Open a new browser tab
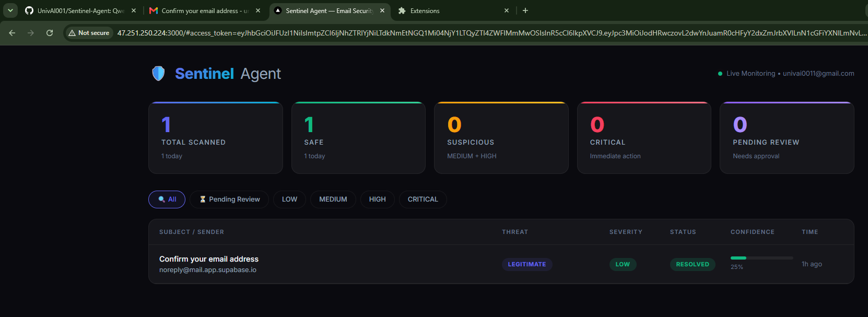This screenshot has height=317, width=868. click(x=525, y=10)
